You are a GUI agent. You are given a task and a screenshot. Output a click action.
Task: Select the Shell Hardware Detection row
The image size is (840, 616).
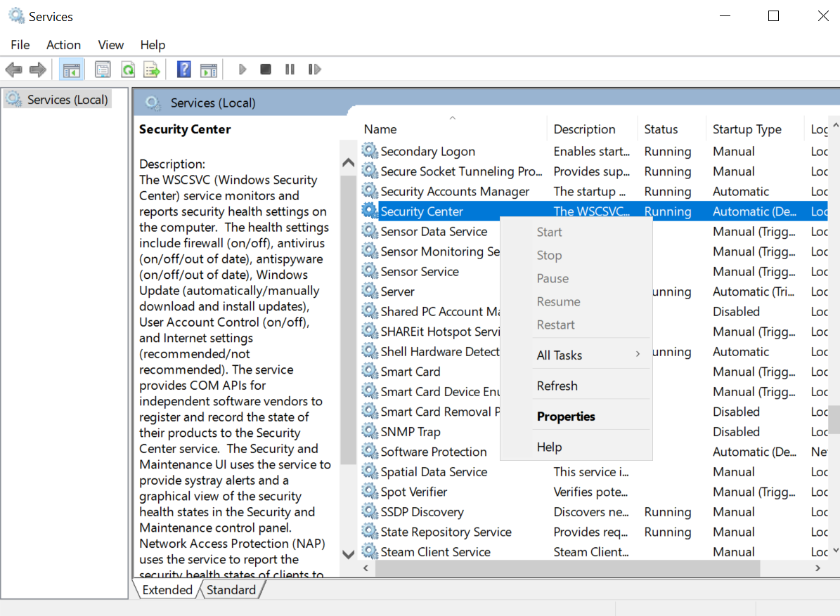pos(595,352)
